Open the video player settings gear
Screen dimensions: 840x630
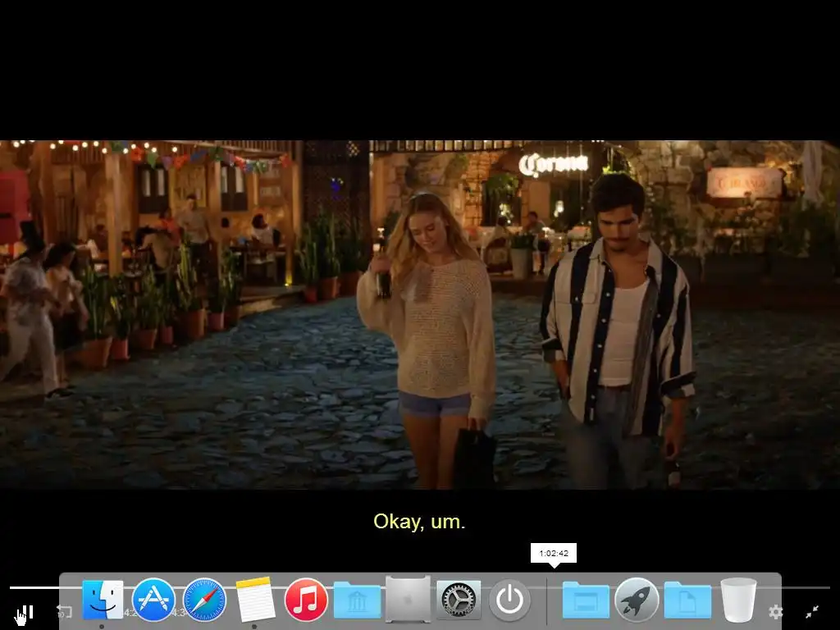775,612
